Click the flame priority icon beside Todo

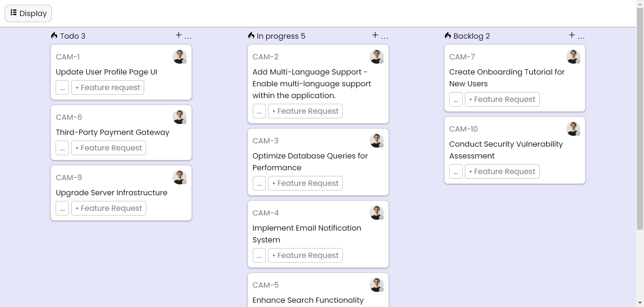(x=54, y=35)
